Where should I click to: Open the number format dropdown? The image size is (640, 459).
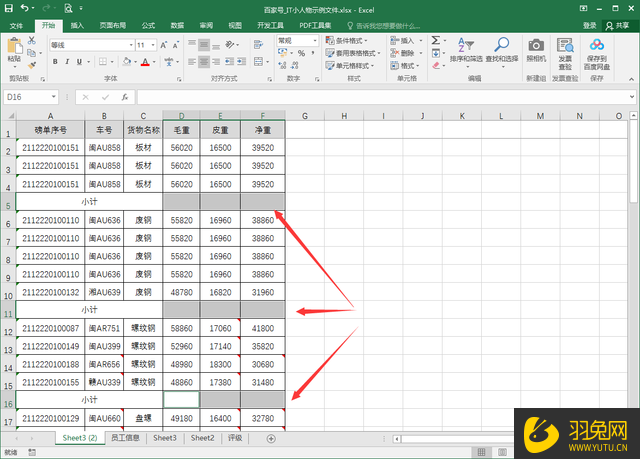click(x=315, y=40)
